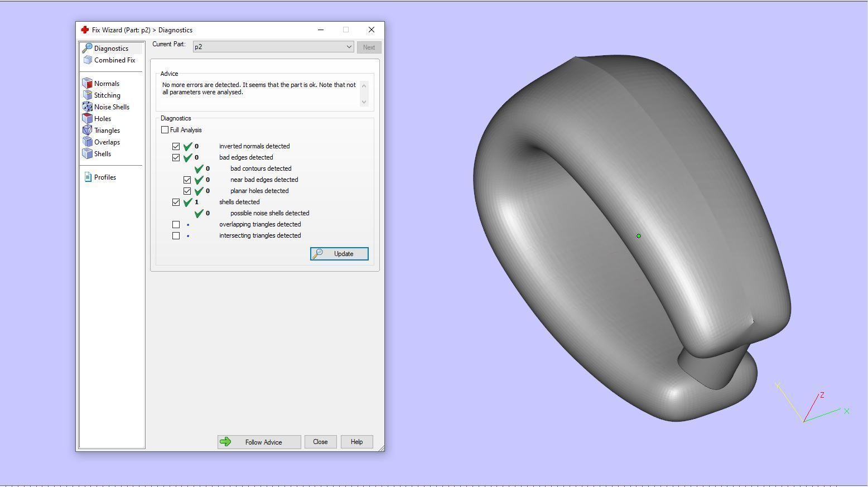Click the Normals cube icon
868x487 pixels.
(87, 84)
